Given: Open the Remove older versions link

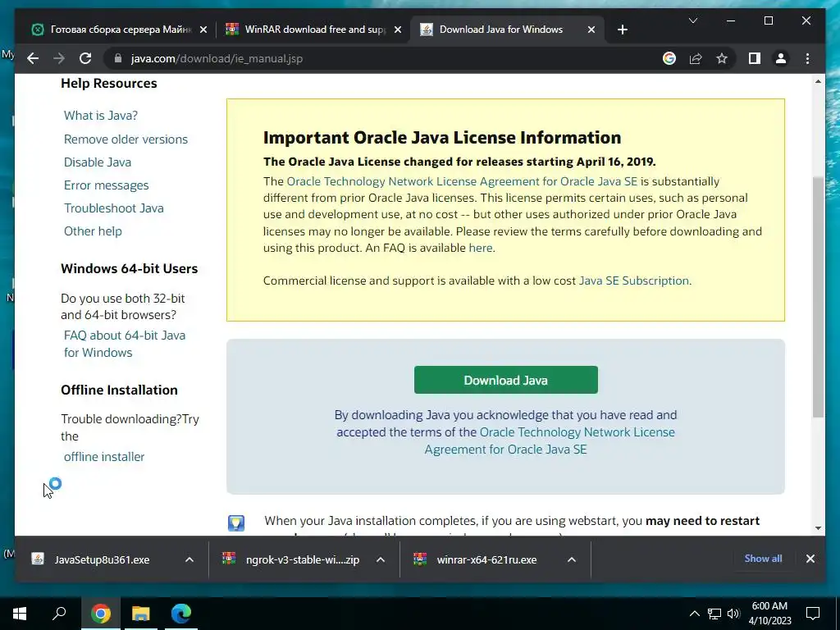Looking at the screenshot, I should click(x=126, y=139).
